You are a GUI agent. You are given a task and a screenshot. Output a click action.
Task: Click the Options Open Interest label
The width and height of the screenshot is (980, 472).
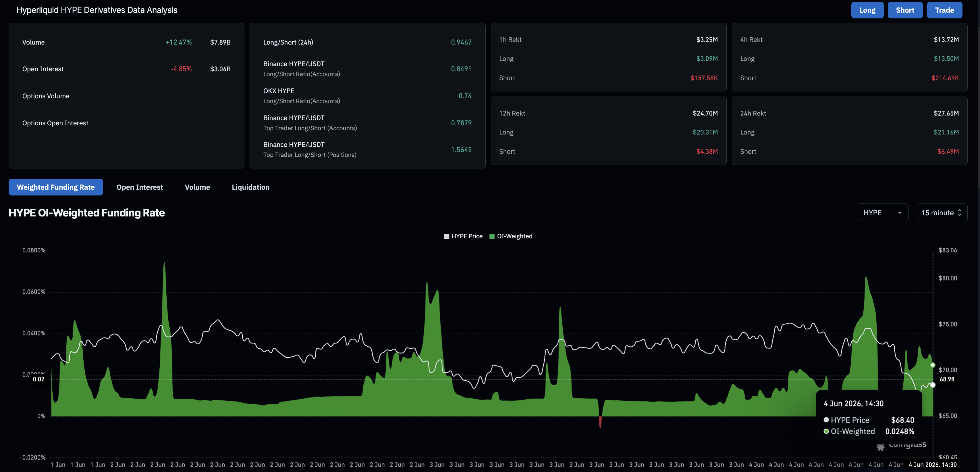pos(55,123)
